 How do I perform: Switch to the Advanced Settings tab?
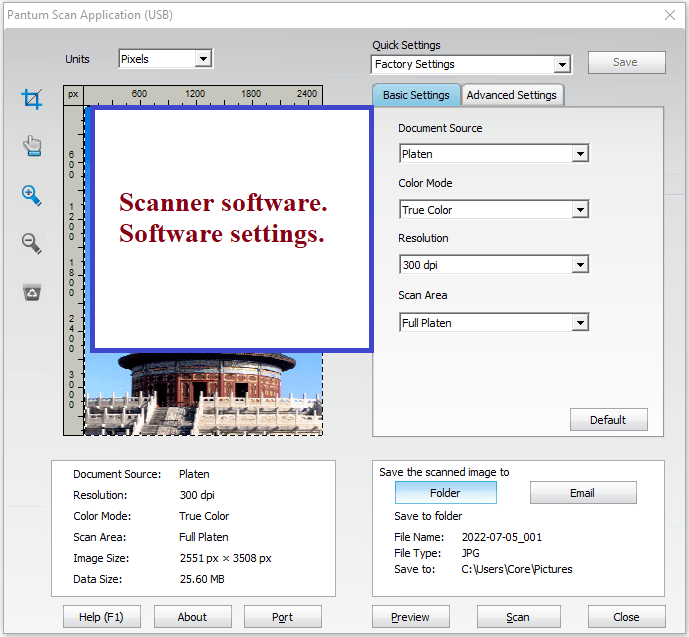pyautogui.click(x=511, y=95)
